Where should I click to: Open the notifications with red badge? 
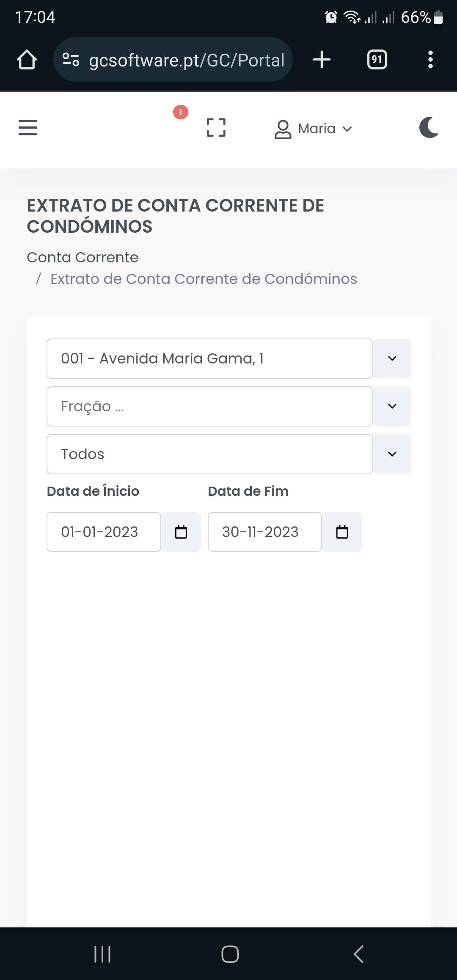[x=180, y=113]
